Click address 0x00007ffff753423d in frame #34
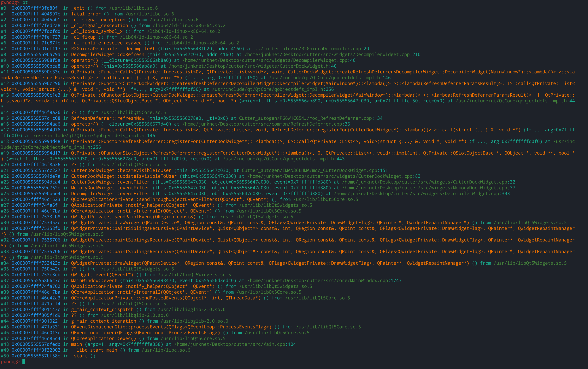Screen dimensions: 588x369 click(x=36, y=263)
